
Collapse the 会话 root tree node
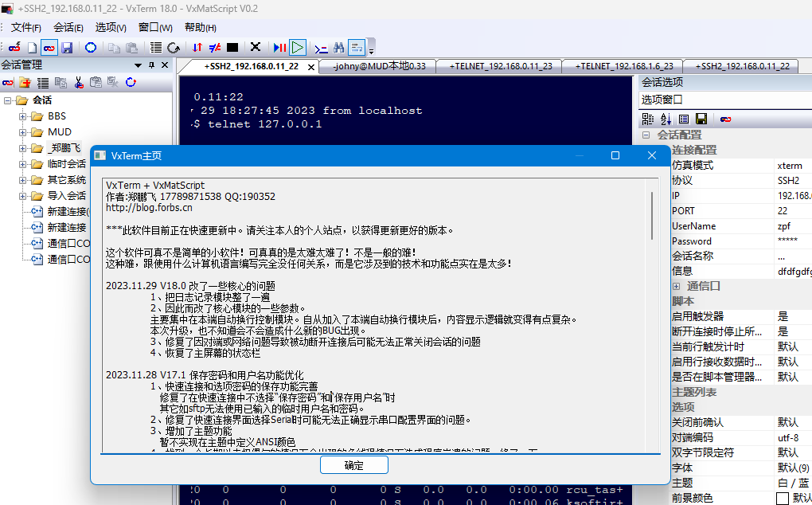click(x=7, y=100)
